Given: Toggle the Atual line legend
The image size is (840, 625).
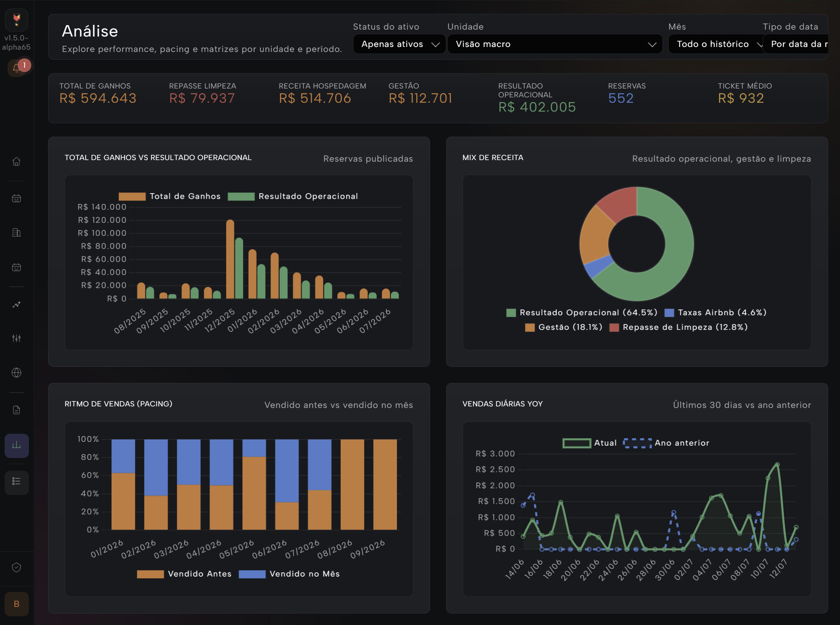Looking at the screenshot, I should click(589, 443).
